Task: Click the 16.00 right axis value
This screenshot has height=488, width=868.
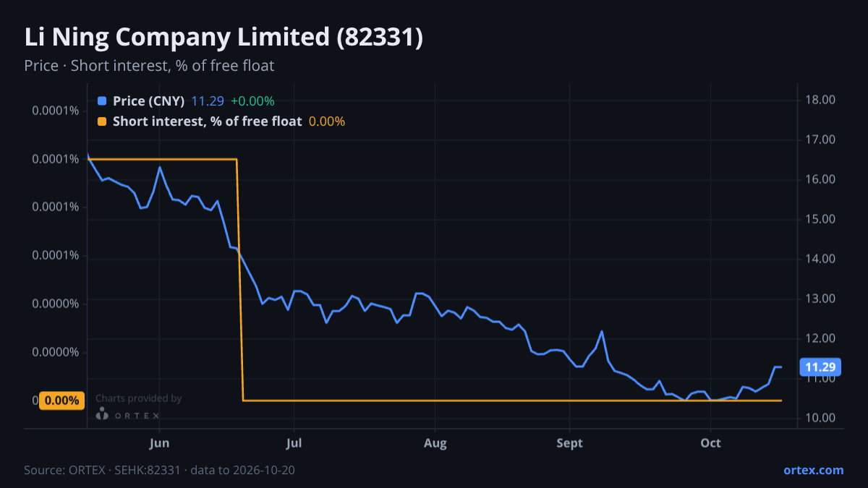Action: pyautogui.click(x=821, y=179)
